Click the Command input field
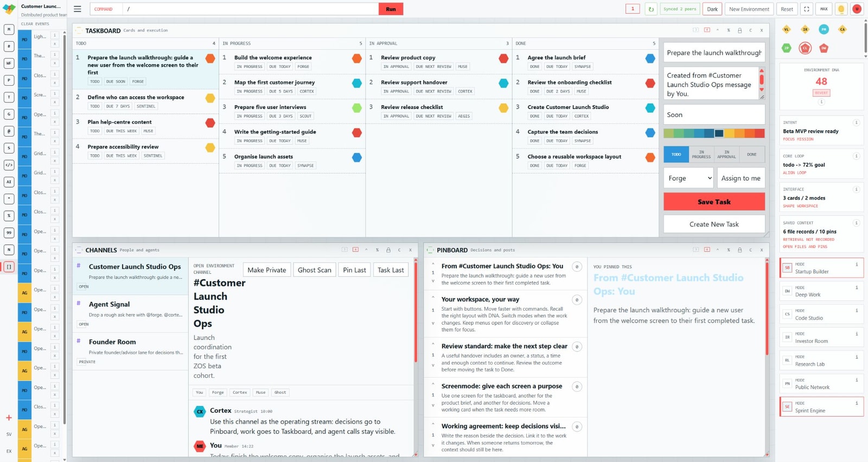Viewport: 868px width, 462px height. [x=251, y=9]
